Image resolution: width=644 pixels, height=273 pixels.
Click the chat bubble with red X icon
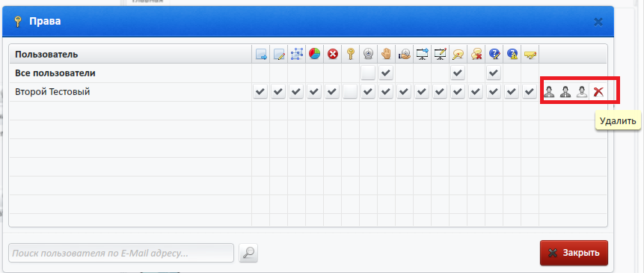476,54
